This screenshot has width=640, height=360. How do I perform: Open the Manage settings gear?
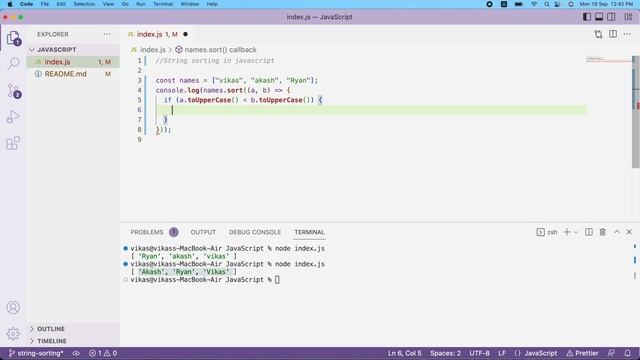tap(13, 333)
